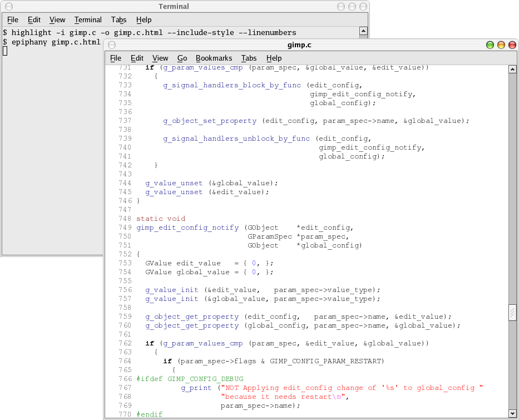Click the Terminal scrollbar up arrow
This screenshot has width=519, height=420.
click(x=363, y=31)
